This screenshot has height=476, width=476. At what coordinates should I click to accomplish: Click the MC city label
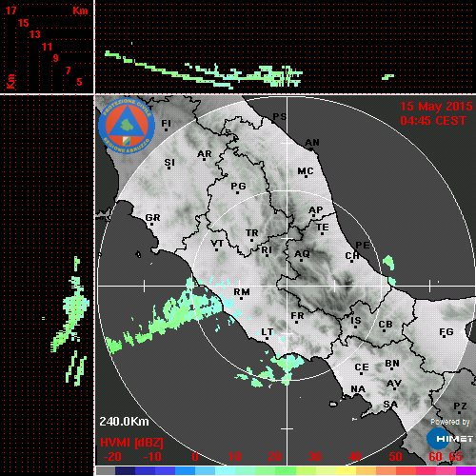[x=306, y=171]
